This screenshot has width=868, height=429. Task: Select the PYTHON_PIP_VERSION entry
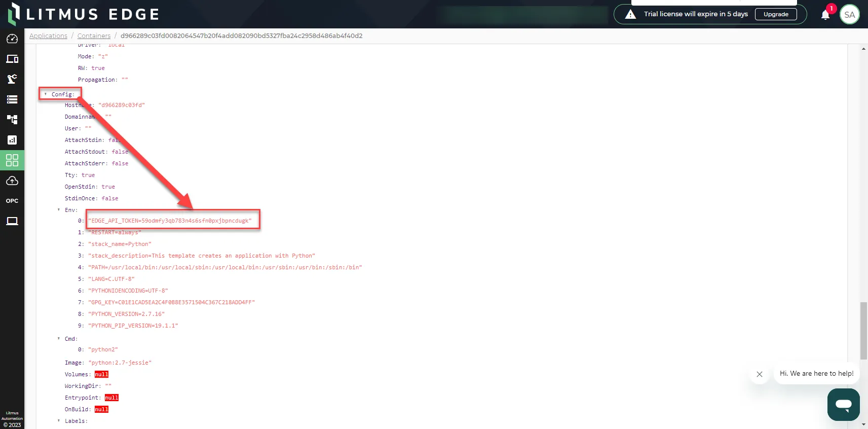[x=133, y=326]
